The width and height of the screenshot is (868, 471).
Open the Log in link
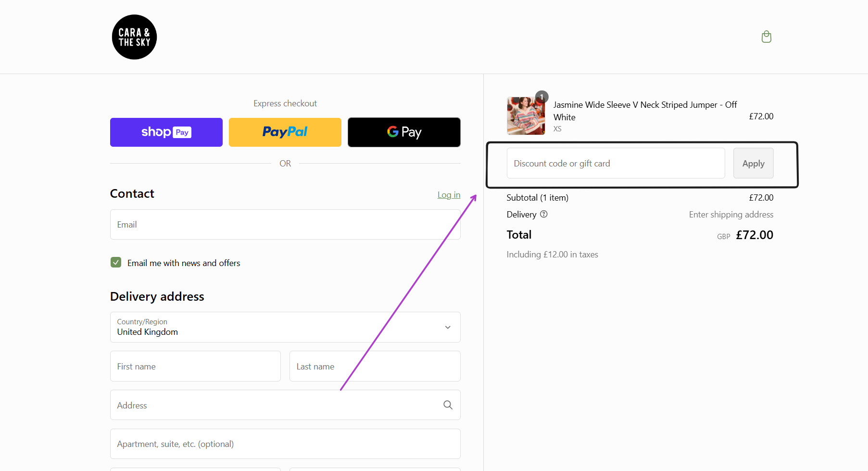pos(449,195)
